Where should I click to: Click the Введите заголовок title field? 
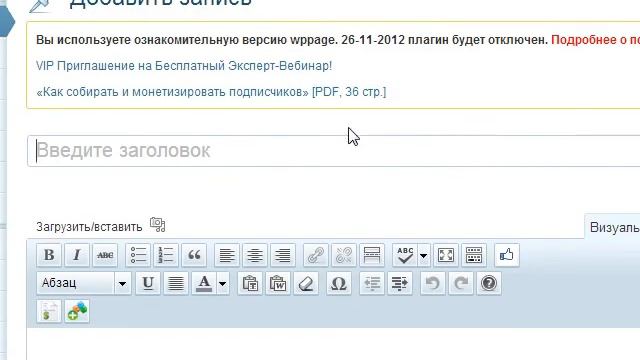pos(333,151)
